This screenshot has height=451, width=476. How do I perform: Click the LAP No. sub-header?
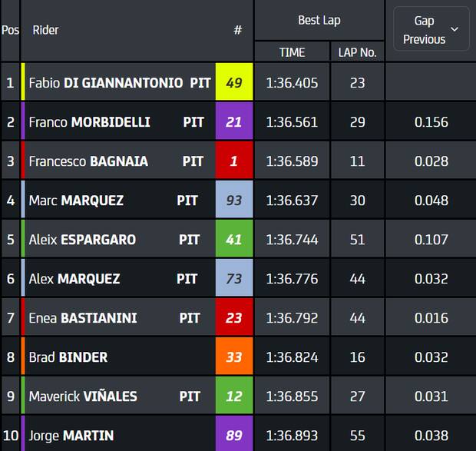pyautogui.click(x=357, y=52)
